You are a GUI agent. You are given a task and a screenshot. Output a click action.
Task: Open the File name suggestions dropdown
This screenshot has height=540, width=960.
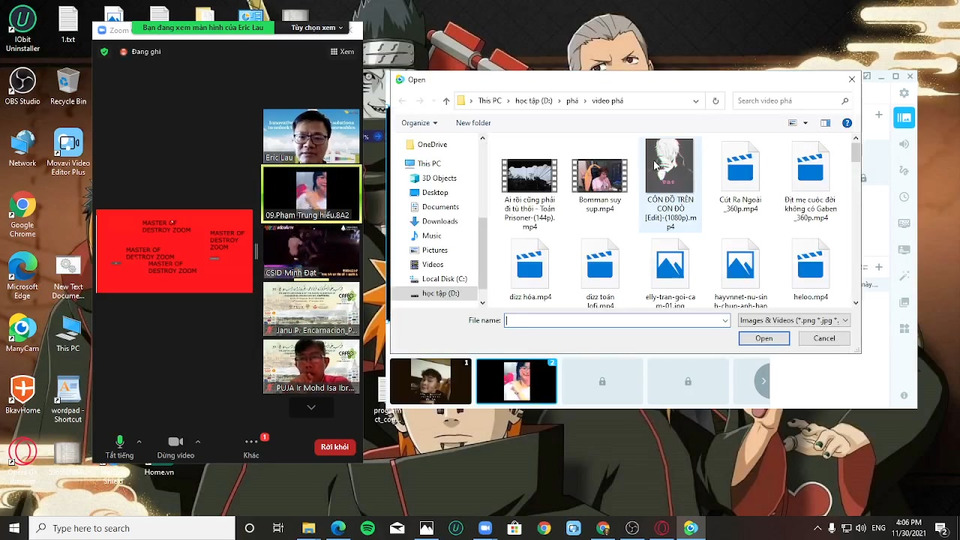pyautogui.click(x=725, y=320)
